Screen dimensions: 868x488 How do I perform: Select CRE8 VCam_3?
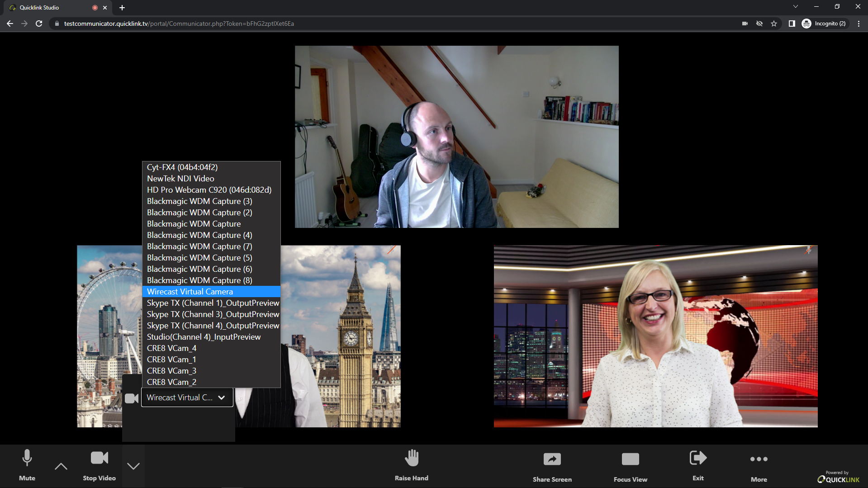click(212, 371)
